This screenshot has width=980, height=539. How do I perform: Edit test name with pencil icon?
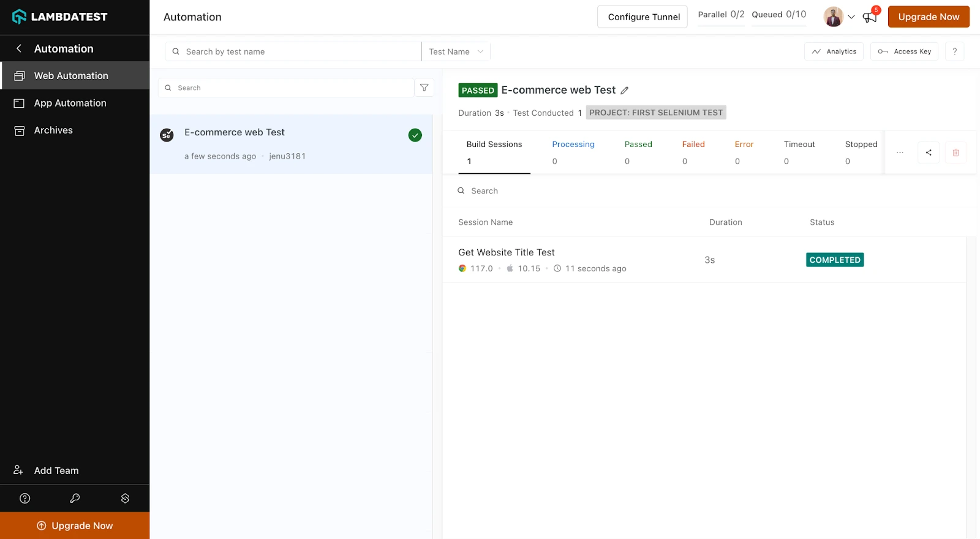(624, 91)
